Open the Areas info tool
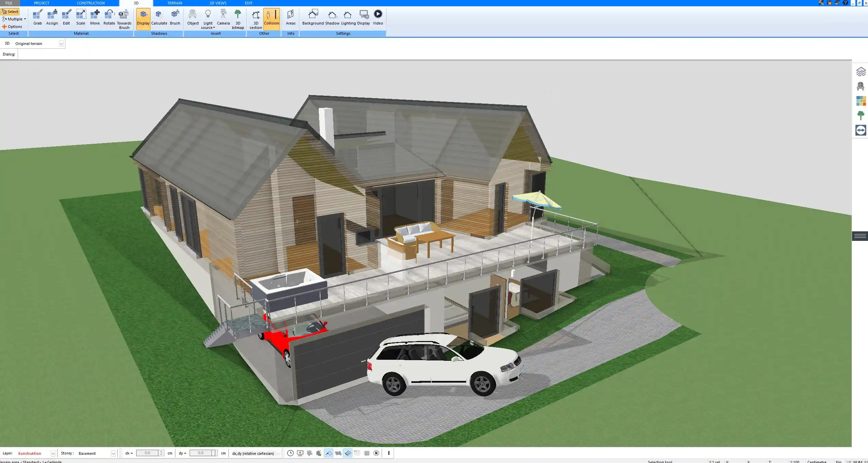 coord(290,17)
